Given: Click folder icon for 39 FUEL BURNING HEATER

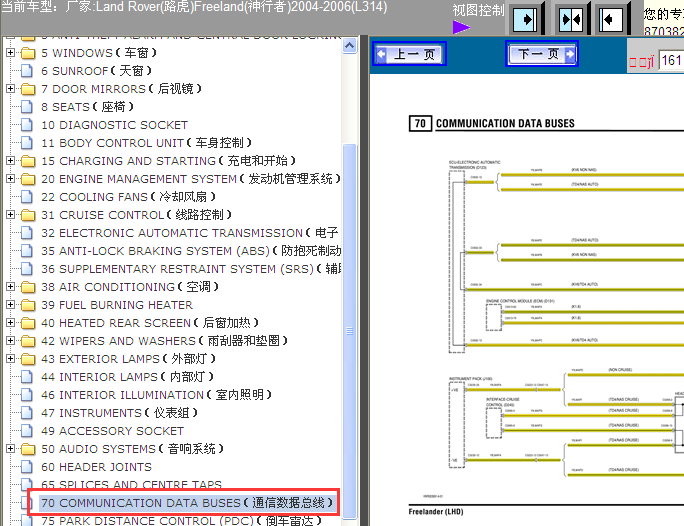Looking at the screenshot, I should 28,305.
